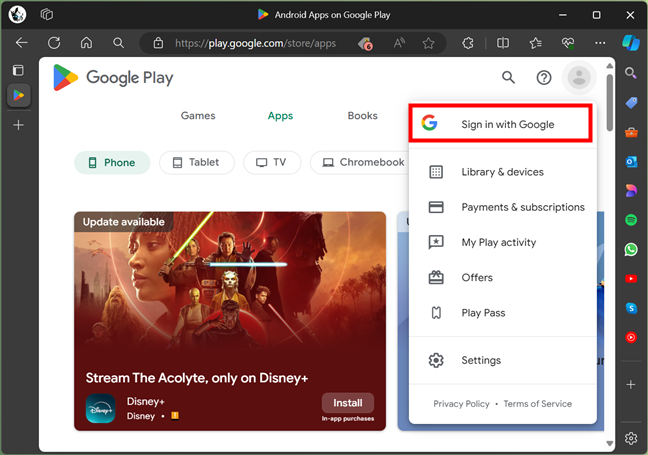The image size is (648, 455).
Task: Open The Acolyte promo banner image
Action: click(230, 285)
